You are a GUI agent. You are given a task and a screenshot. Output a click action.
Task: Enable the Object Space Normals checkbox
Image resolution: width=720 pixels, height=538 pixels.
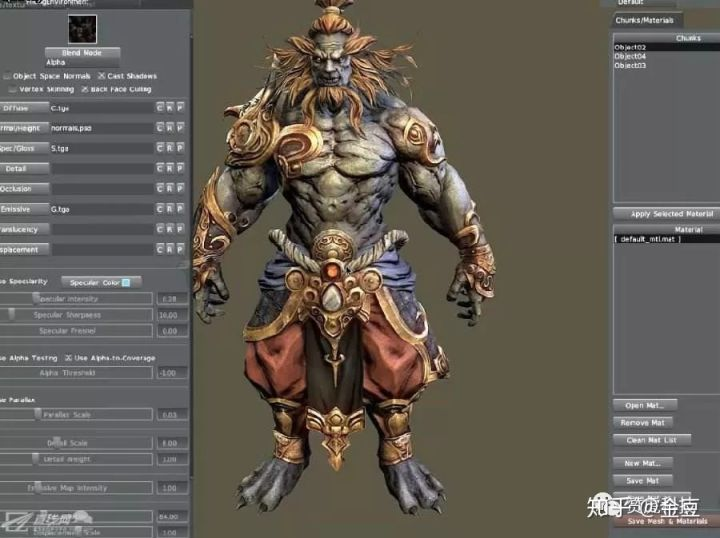(7, 76)
